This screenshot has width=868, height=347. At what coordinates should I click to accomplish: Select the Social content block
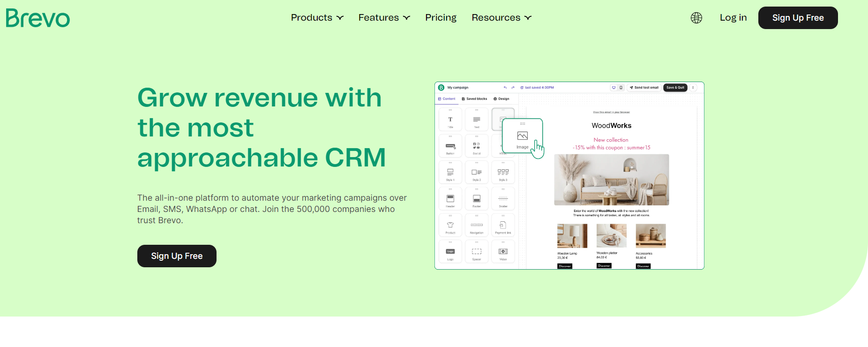click(x=477, y=146)
